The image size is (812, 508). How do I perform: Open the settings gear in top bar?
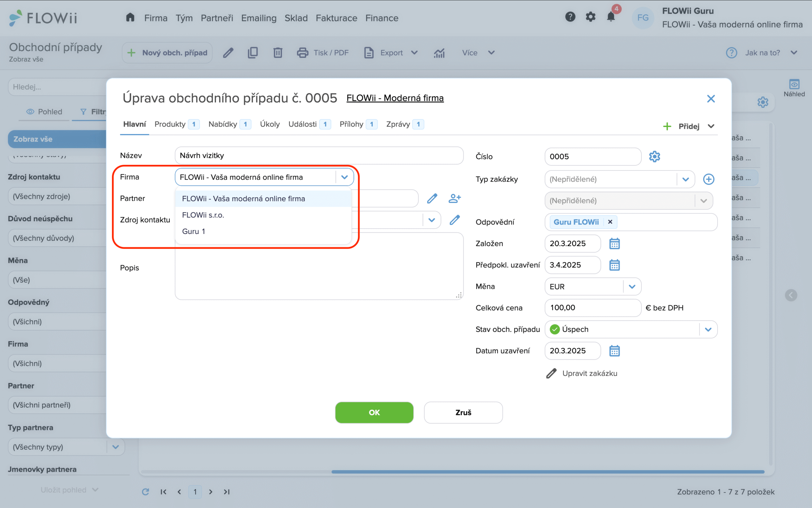pyautogui.click(x=591, y=17)
